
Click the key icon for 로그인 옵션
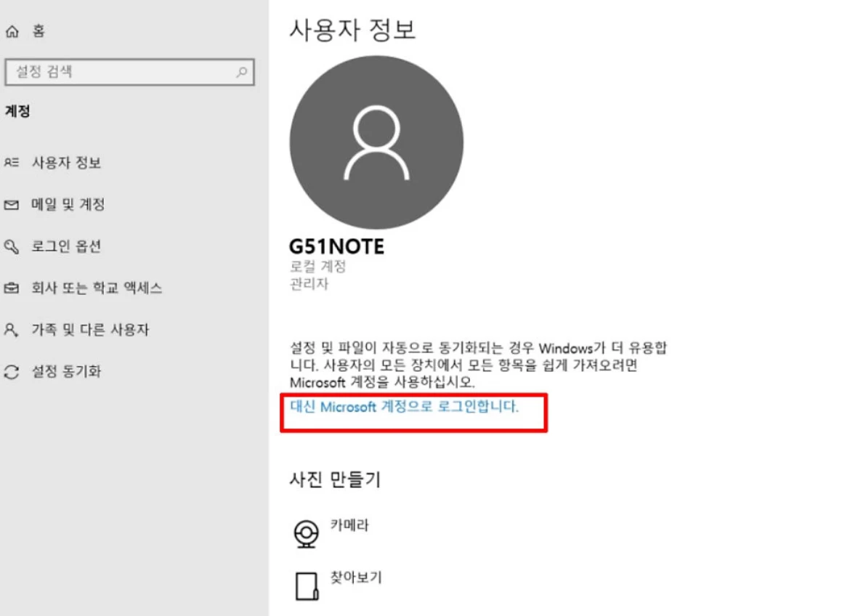click(12, 247)
